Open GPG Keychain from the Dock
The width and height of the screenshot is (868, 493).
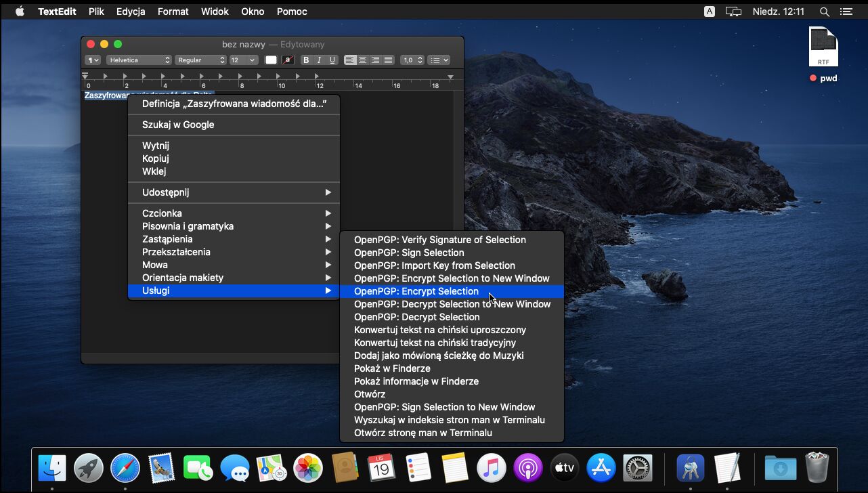click(691, 468)
